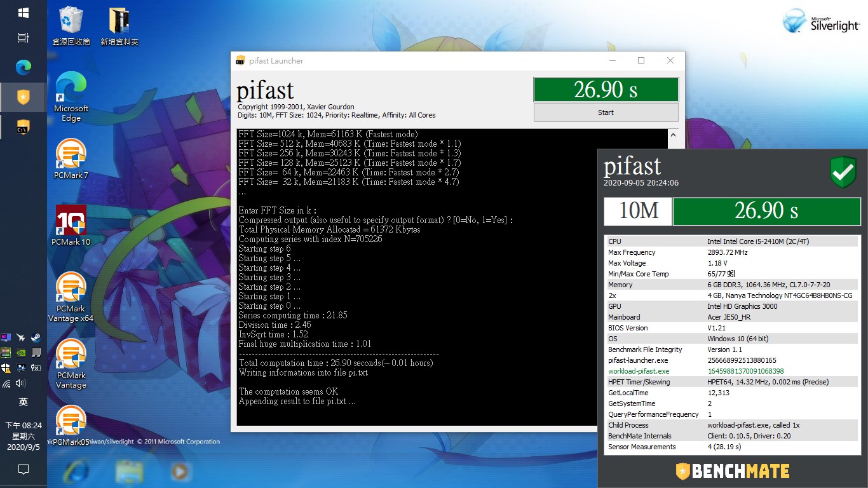Viewport: 868px width, 488px height.
Task: Open PCMark Vantage x64 desktop shortcut
Action: [x=71, y=297]
